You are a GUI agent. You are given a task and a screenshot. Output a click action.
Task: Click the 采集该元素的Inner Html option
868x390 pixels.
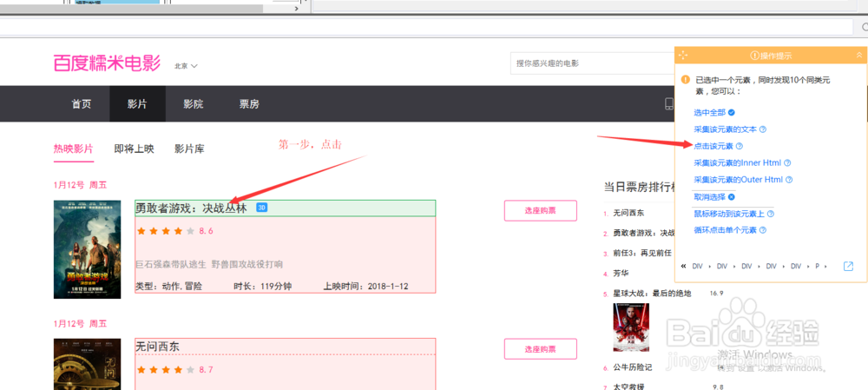pyautogui.click(x=737, y=163)
